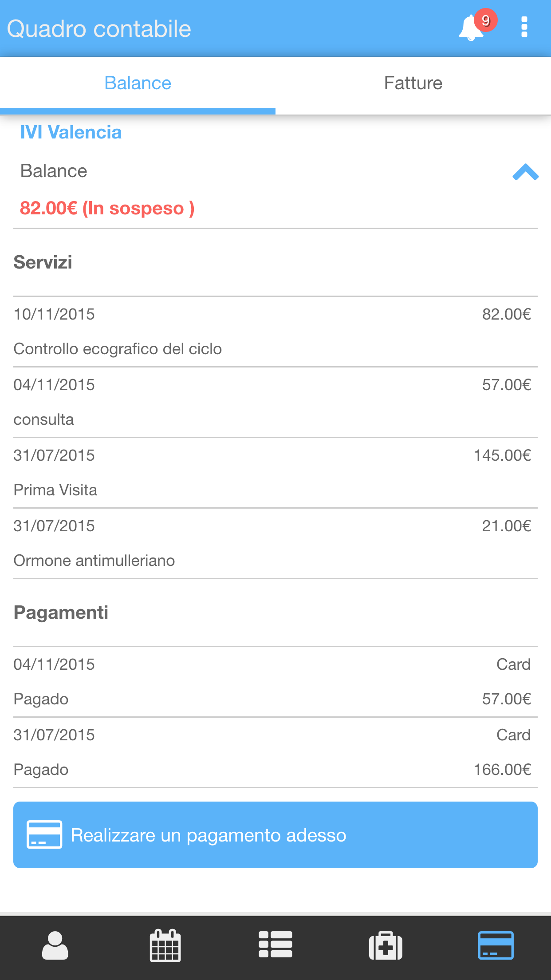Open the calendar icon in bottom bar
The image size is (551, 980).
[x=165, y=945]
